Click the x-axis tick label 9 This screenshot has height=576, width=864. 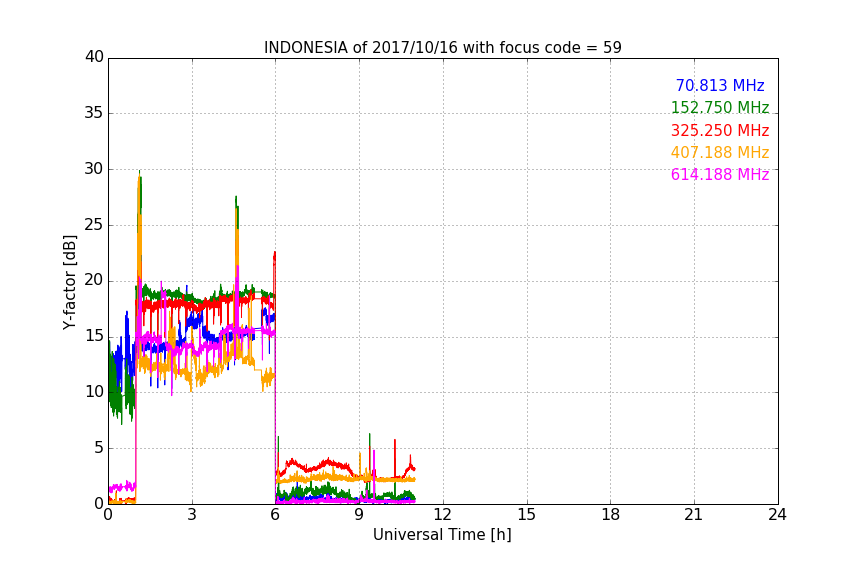click(x=359, y=515)
